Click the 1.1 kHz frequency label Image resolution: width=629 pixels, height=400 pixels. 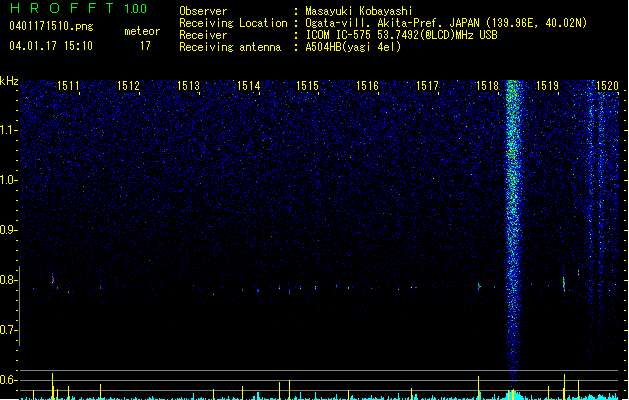point(8,130)
